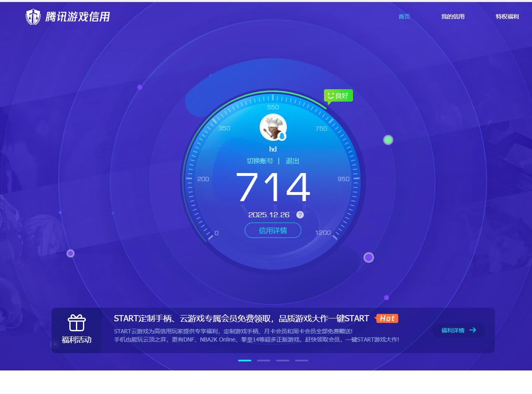Select the first carousel indicator dot
Viewport: 532px width, 394px height.
pyautogui.click(x=244, y=360)
